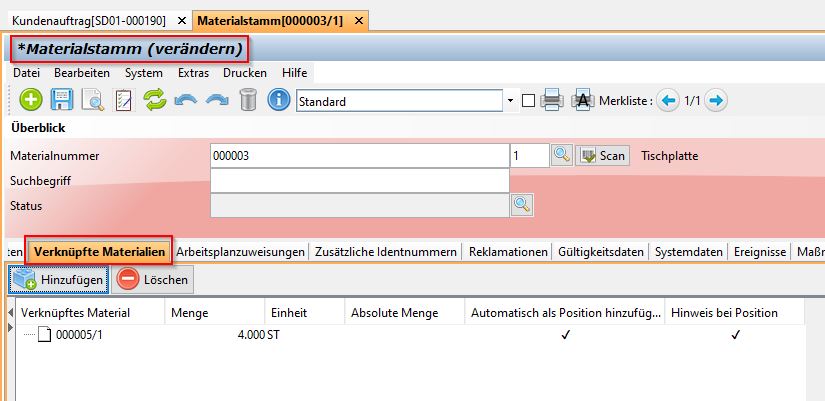Click into the Suchbegriff input field

[x=359, y=180]
